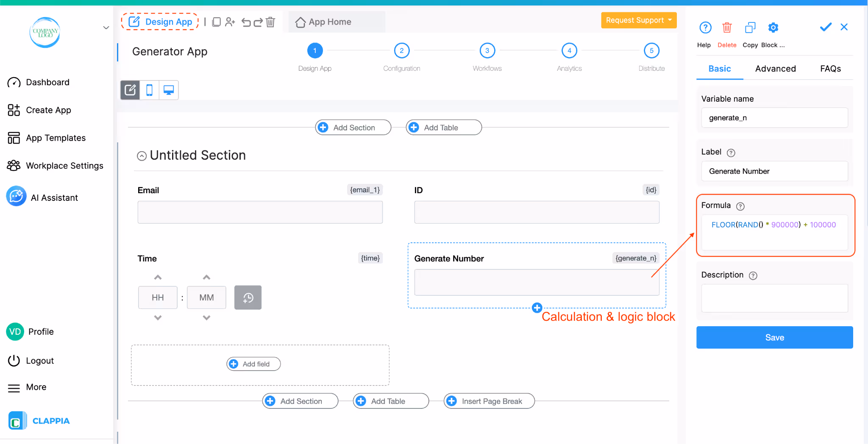Select the edit mode view icon

(130, 90)
